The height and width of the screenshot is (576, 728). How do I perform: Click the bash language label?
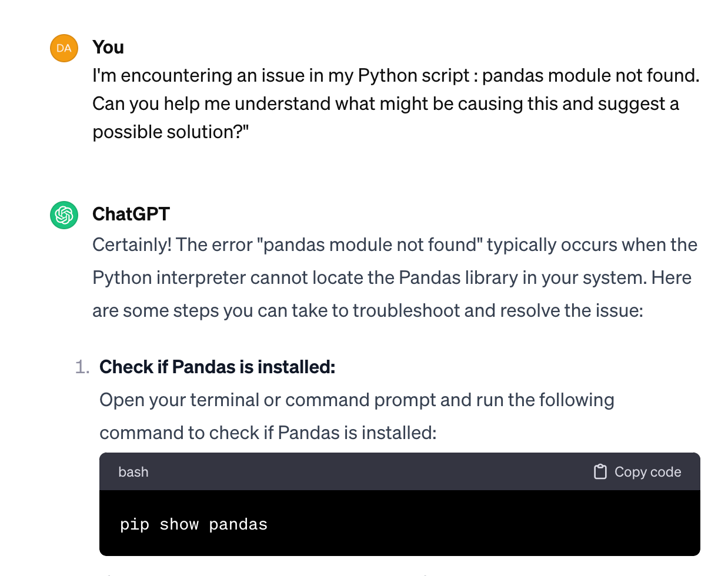pos(133,472)
